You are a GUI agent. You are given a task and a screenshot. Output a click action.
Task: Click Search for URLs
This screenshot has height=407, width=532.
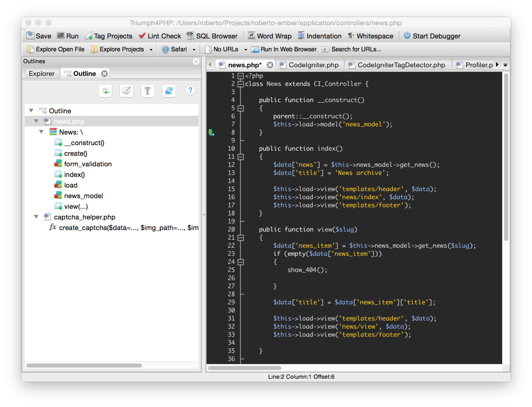coord(352,50)
